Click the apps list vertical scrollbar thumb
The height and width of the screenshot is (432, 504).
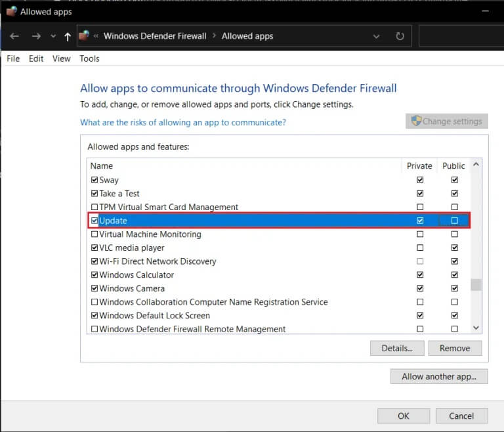[x=476, y=284]
